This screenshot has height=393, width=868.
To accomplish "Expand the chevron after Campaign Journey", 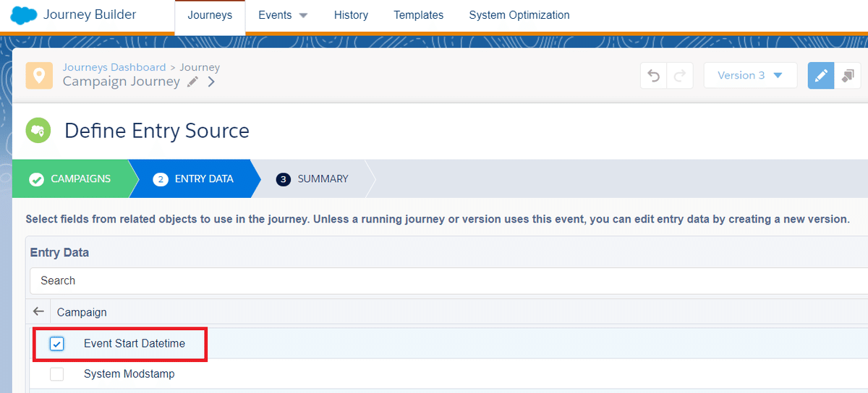I will click(211, 82).
